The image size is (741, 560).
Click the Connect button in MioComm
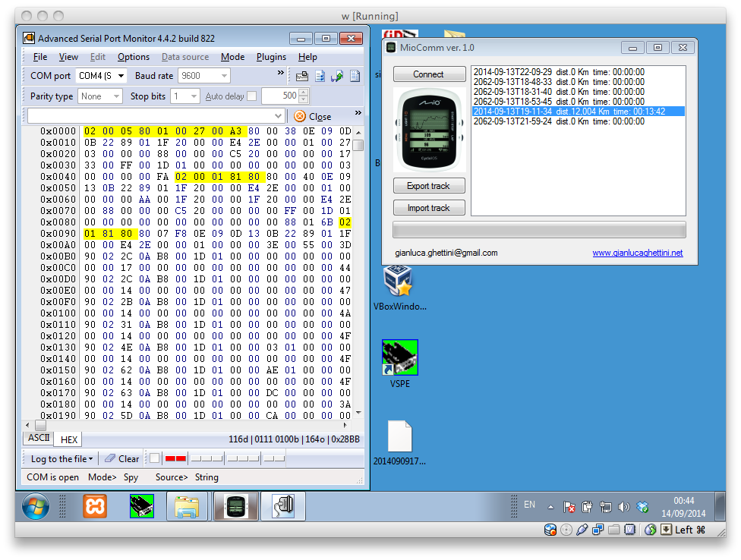[x=429, y=74]
